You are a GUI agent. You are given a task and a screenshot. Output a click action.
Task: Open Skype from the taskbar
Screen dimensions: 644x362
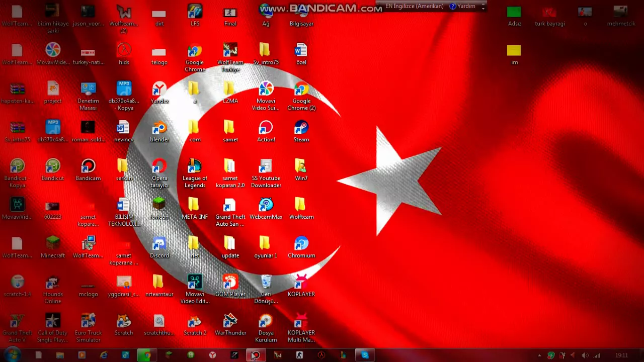(x=365, y=355)
